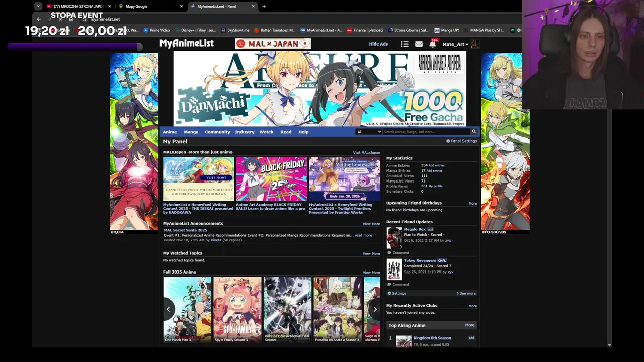Open the Mate_Art user dropdown
This screenshot has width=644, height=362.
(x=455, y=44)
